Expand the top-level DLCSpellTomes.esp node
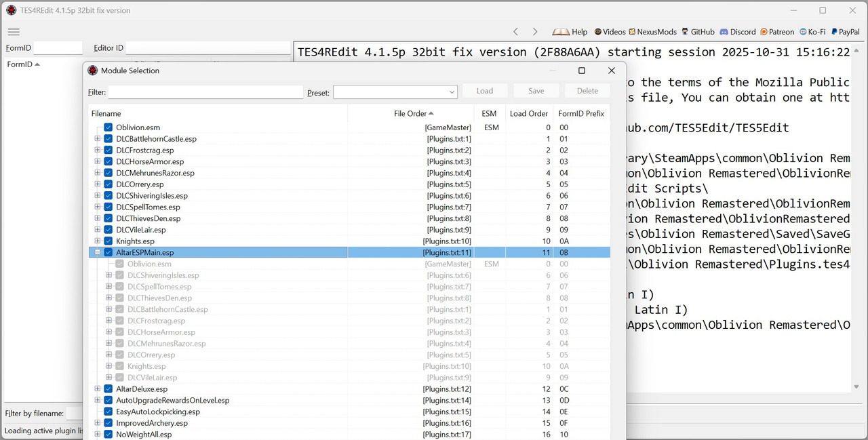Screen dimensions: 868x440 click(x=98, y=207)
